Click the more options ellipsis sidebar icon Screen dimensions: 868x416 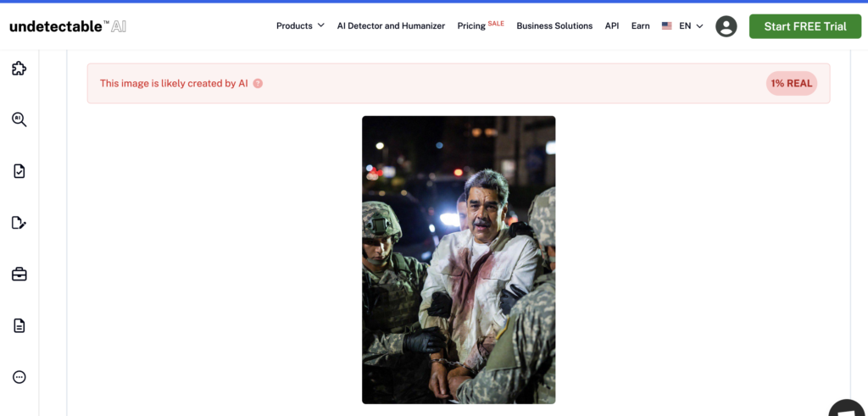(x=19, y=377)
